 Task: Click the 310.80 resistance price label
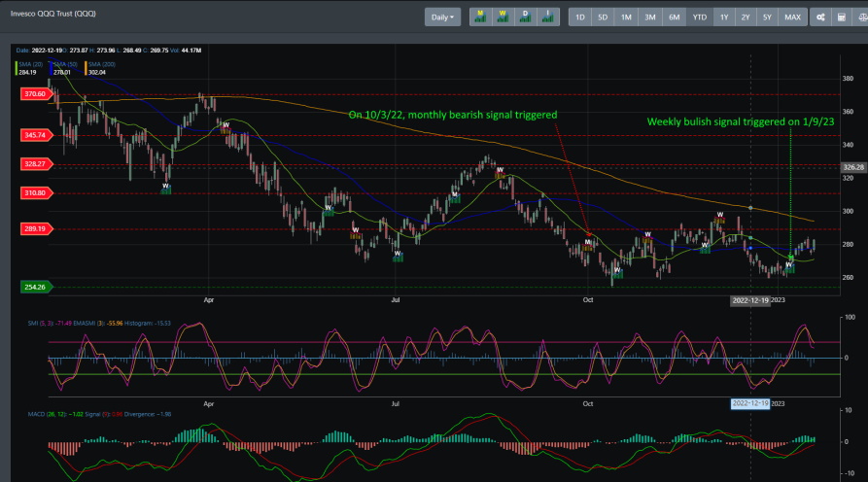pos(36,193)
